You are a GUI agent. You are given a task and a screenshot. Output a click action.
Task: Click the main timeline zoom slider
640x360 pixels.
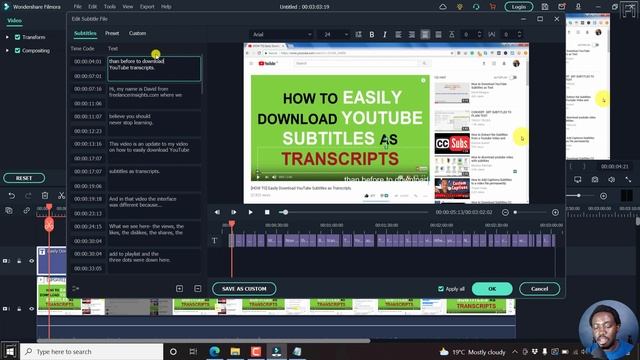[579, 196]
